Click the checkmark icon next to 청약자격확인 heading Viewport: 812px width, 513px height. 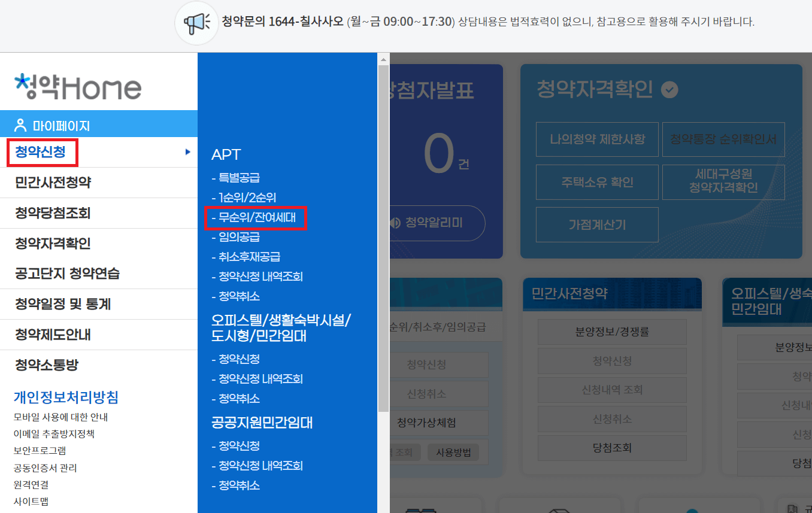(x=669, y=90)
